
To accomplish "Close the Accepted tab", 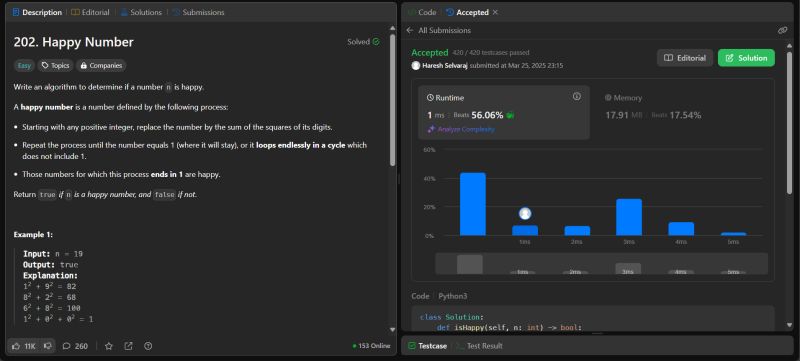I will (495, 12).
